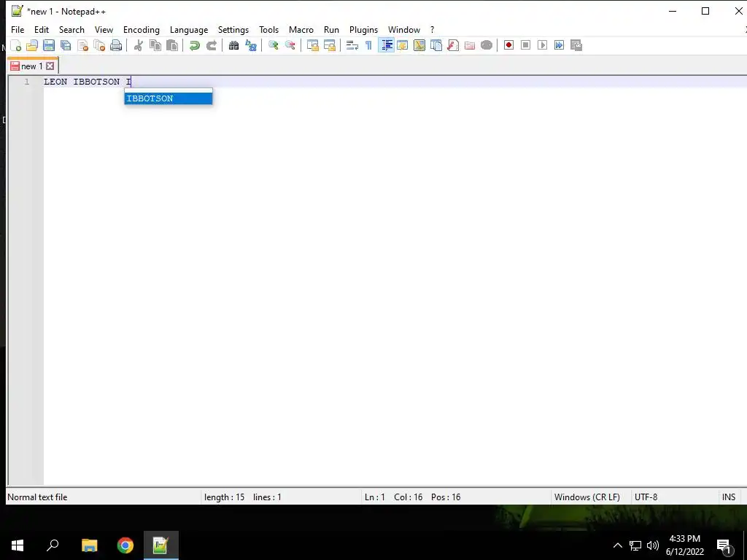Toggle Synchronize Vertical Scrolling icon
This screenshot has width=747, height=560.
pyautogui.click(x=312, y=46)
